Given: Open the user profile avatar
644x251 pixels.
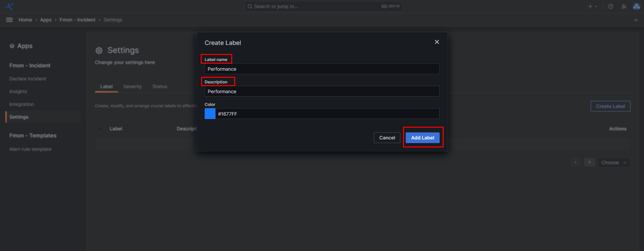Looking at the screenshot, I should (x=636, y=6).
